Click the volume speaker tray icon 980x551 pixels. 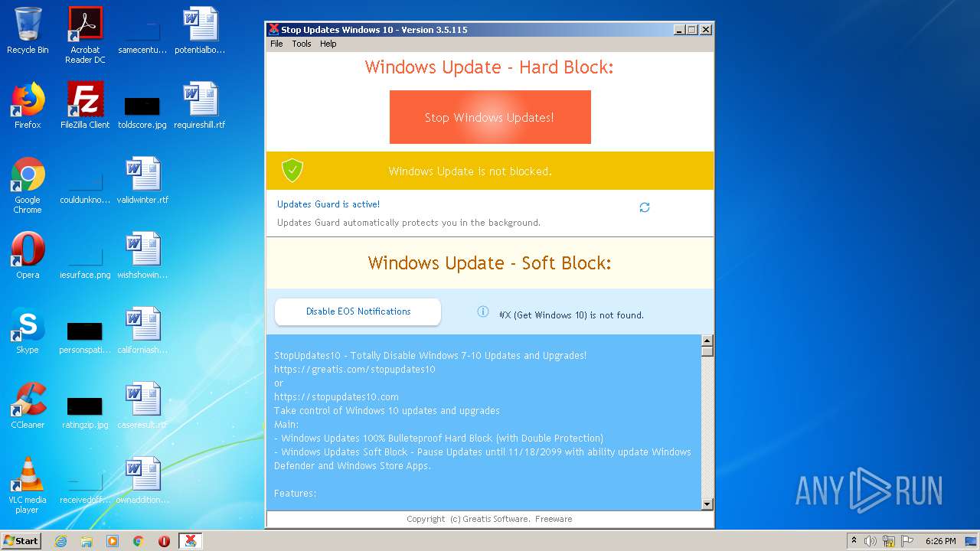(x=871, y=541)
